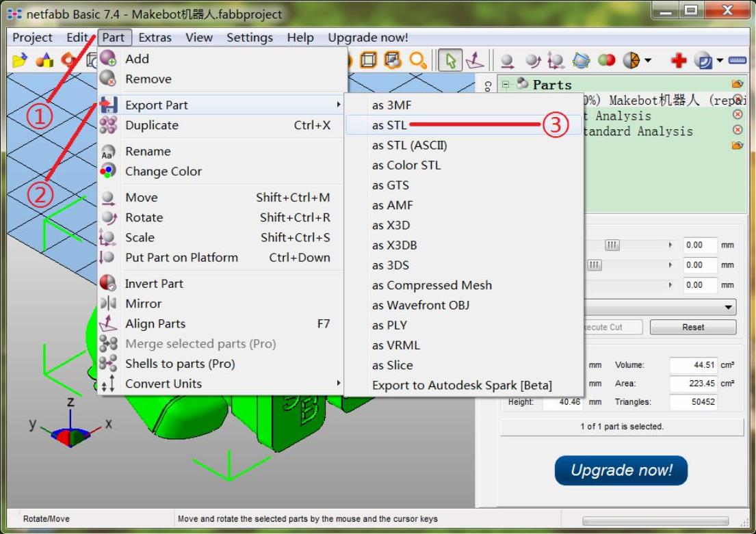Remove the upper Analysis entry with its red X
756x534 pixels.
pos(738,115)
